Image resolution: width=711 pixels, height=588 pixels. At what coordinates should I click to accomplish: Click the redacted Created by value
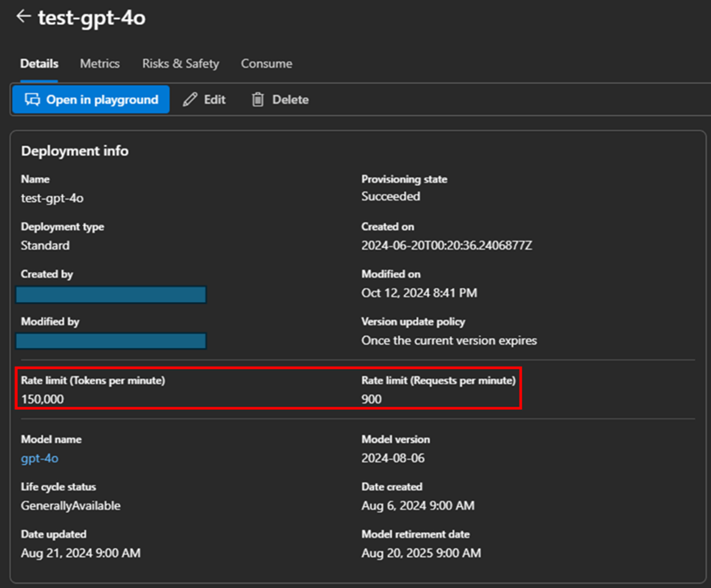[x=111, y=294]
